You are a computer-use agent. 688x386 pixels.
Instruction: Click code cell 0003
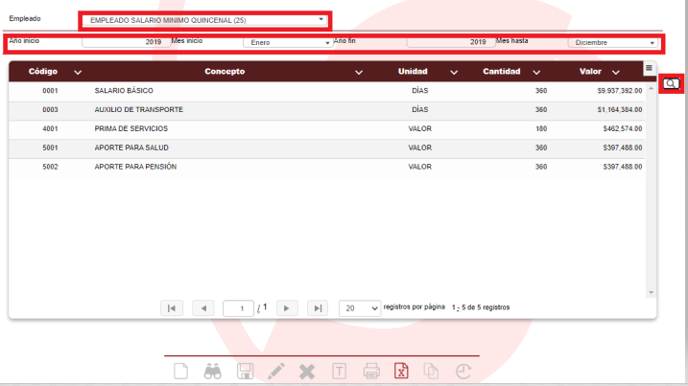pos(50,110)
